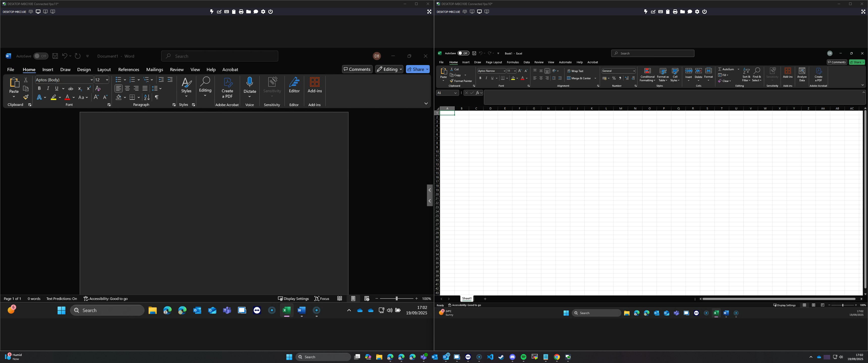Toggle italic in Word

point(48,88)
